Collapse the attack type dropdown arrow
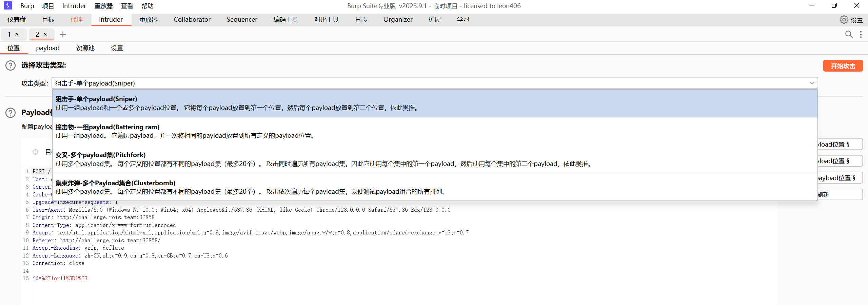This screenshot has height=305, width=868. [812, 83]
